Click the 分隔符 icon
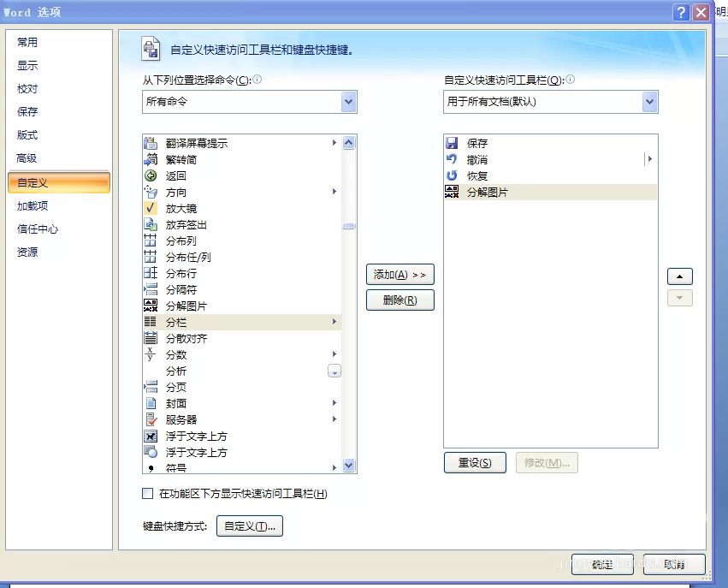The height and width of the screenshot is (588, 728). [x=151, y=289]
